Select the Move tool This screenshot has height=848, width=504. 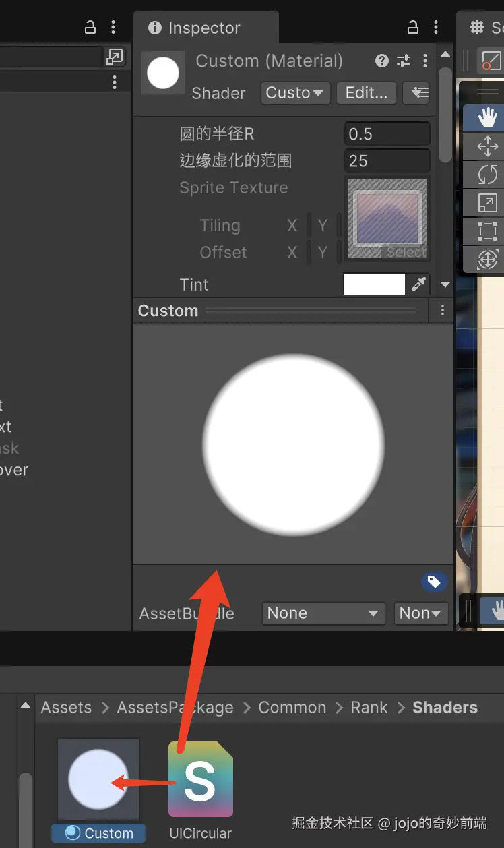(486, 146)
